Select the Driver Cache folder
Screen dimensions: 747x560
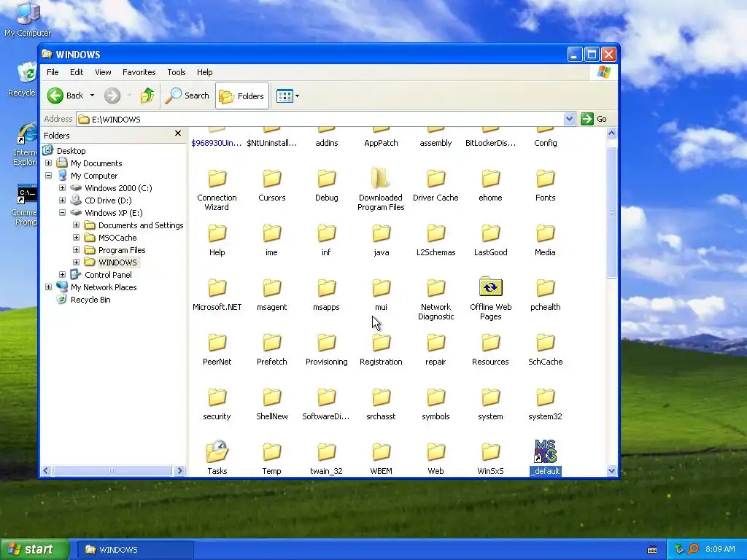tap(436, 186)
